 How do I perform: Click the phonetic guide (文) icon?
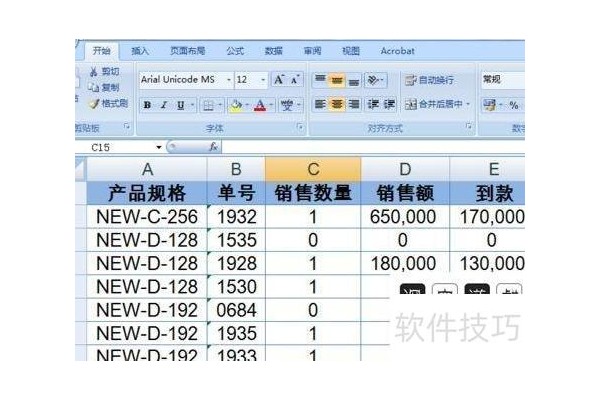287,105
